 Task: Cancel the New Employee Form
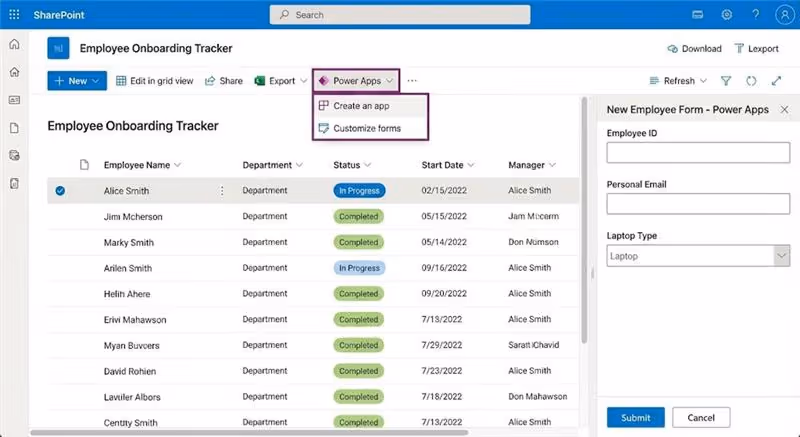pyautogui.click(x=701, y=418)
